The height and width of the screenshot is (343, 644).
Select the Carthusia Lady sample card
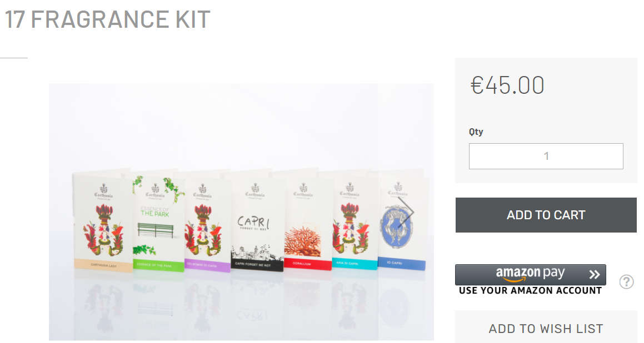tap(103, 221)
